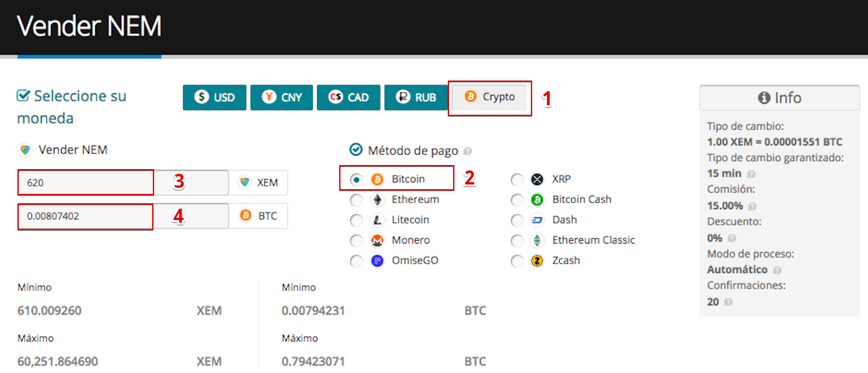
Task: Switch to the Crypto currency option
Action: pyautogui.click(x=489, y=97)
